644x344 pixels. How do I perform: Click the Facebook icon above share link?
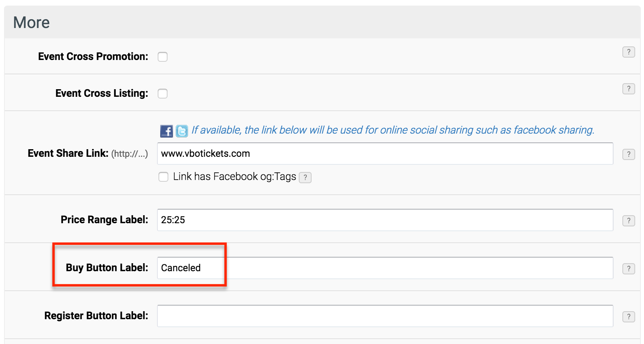167,131
